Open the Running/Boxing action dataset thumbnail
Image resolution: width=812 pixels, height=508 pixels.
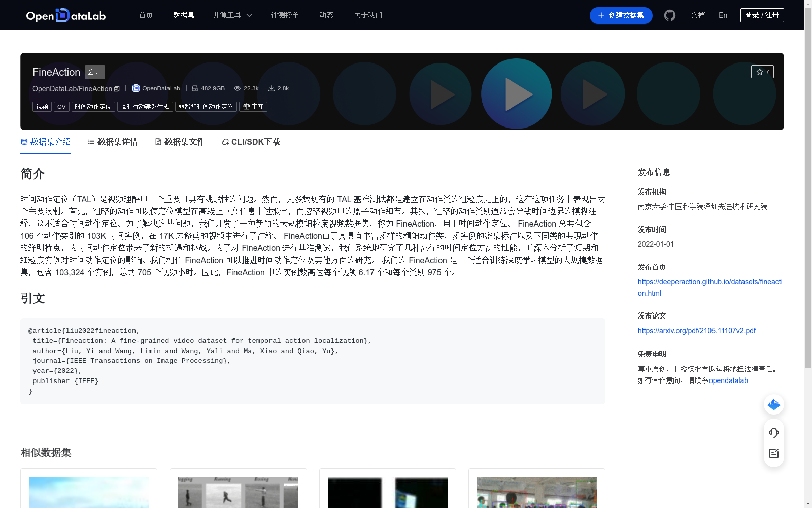point(238,492)
